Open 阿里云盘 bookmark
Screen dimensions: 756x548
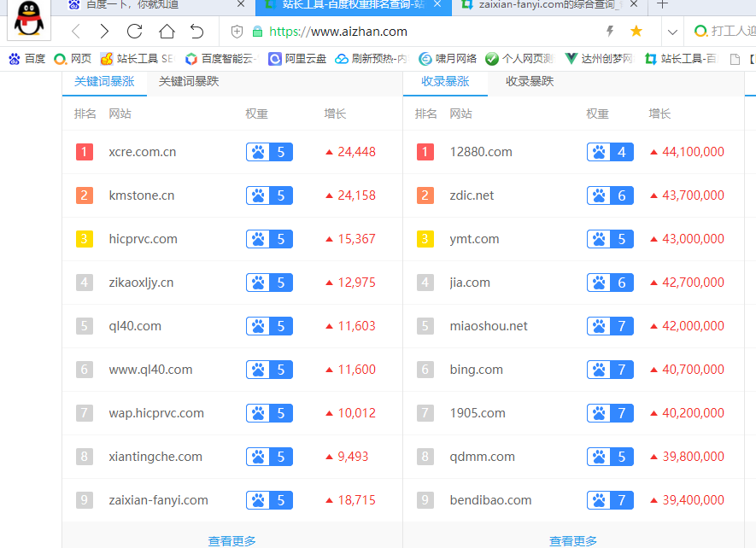point(297,59)
